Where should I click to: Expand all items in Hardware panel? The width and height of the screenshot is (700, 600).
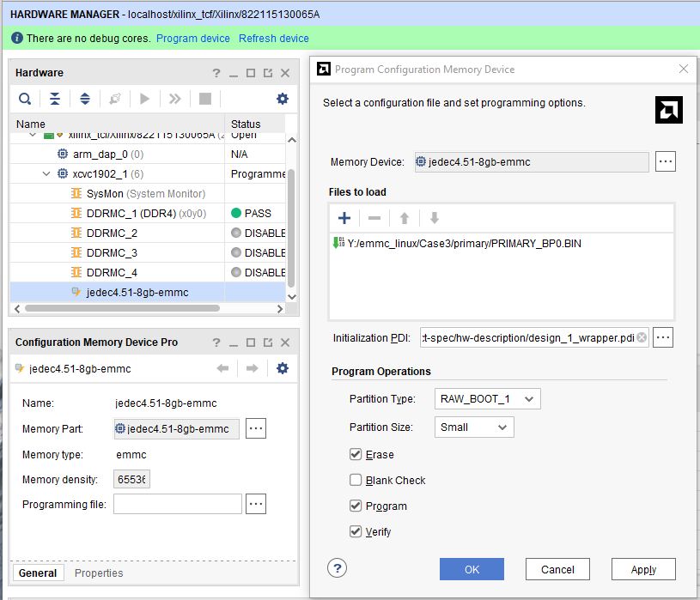[x=85, y=99]
